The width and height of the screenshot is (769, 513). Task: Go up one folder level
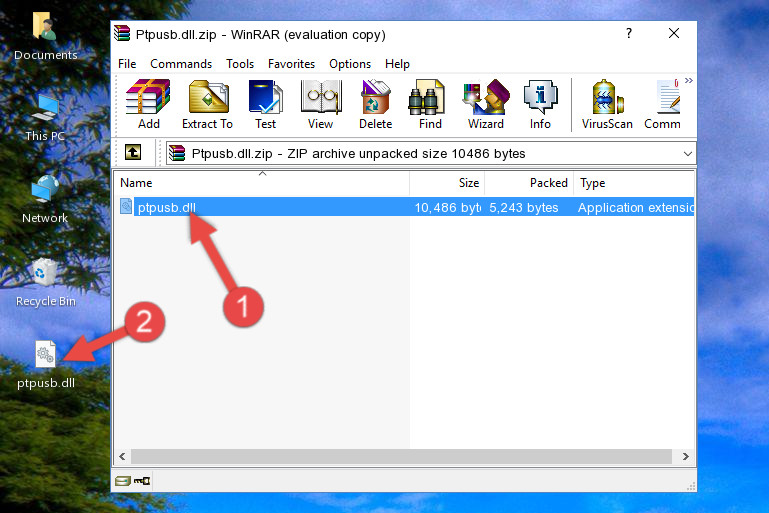pos(133,153)
